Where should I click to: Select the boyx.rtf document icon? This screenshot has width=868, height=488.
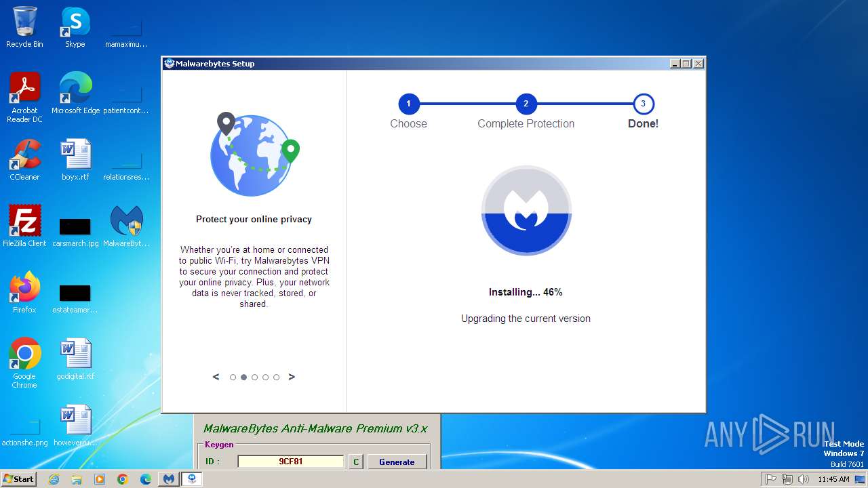tap(75, 160)
